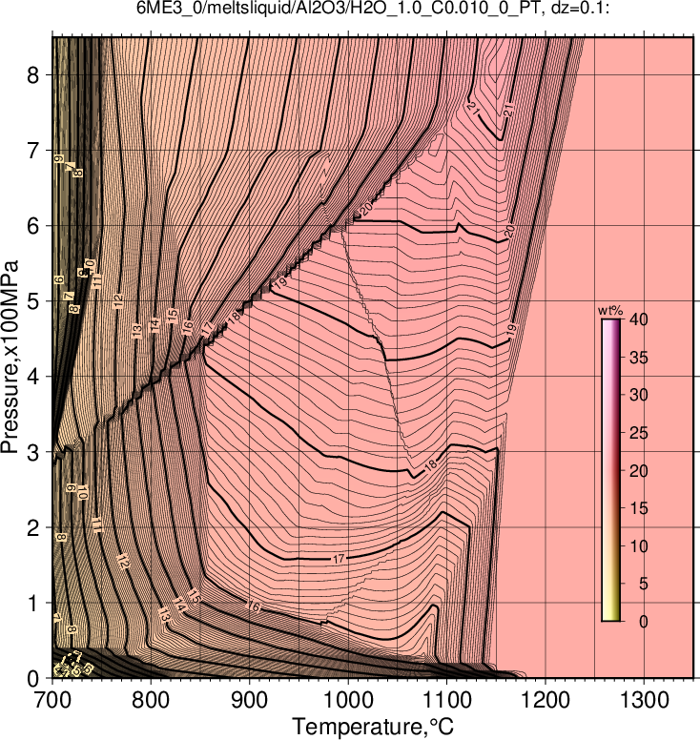Click pressure axis tick label 3
The height and width of the screenshot is (740, 700).
(x=33, y=452)
